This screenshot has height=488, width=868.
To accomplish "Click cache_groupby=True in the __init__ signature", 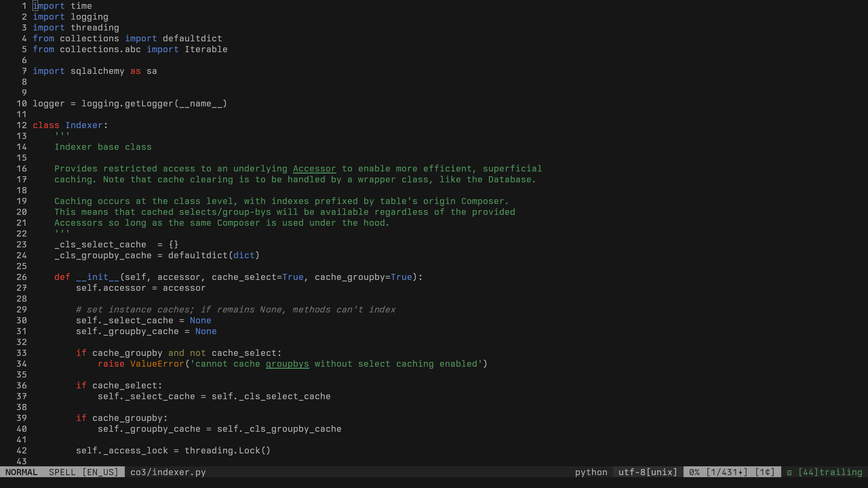I will (363, 277).
